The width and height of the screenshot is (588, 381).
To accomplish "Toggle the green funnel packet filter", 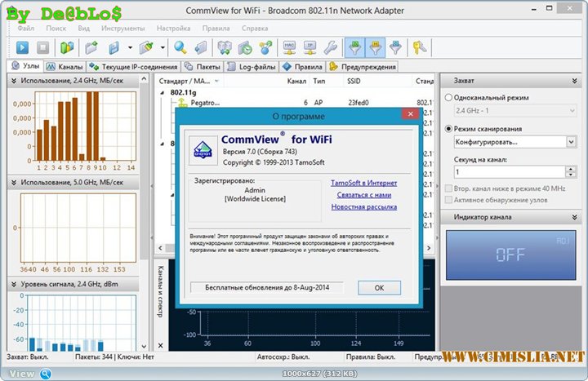I will [x=354, y=47].
